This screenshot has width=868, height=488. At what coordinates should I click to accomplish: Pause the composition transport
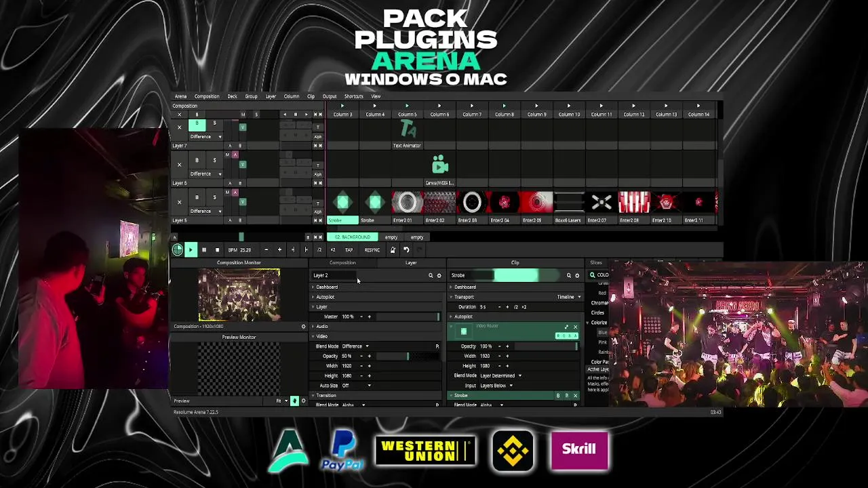[203, 250]
